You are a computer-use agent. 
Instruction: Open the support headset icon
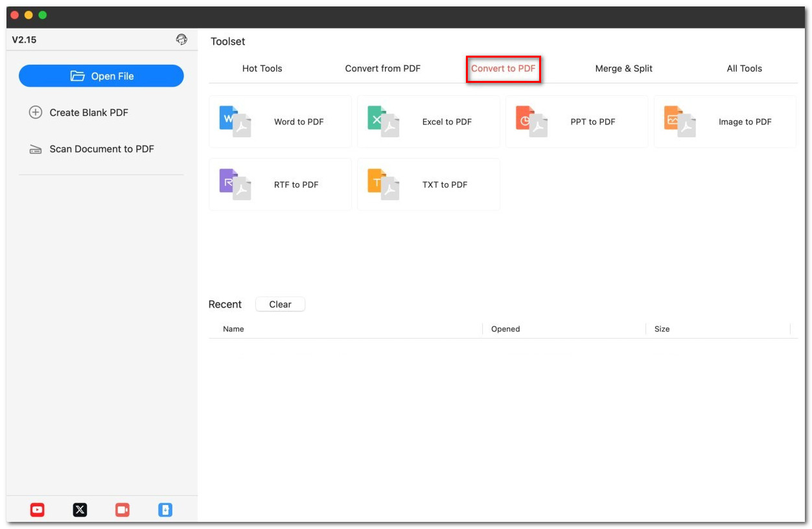[x=181, y=39]
